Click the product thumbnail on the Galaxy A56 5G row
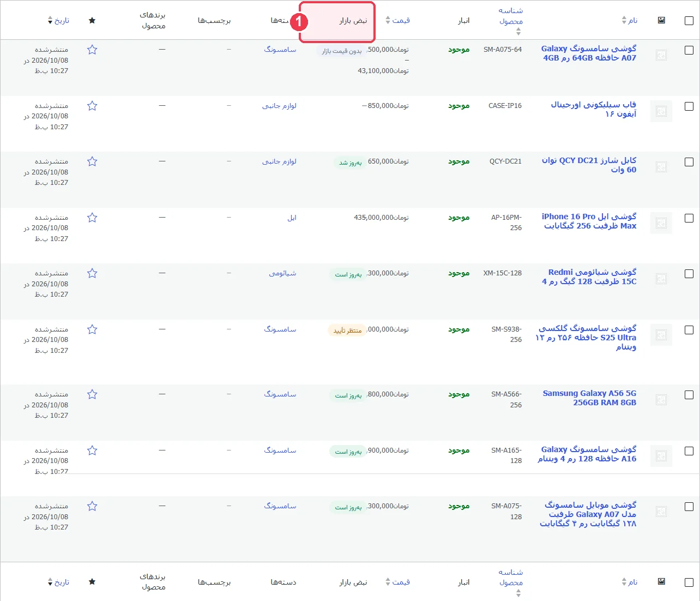 point(661,400)
